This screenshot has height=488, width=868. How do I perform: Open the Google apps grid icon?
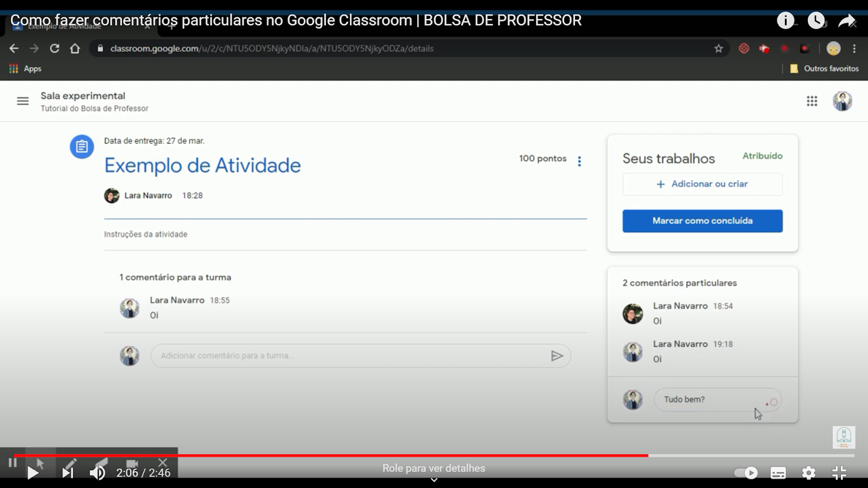click(x=812, y=101)
